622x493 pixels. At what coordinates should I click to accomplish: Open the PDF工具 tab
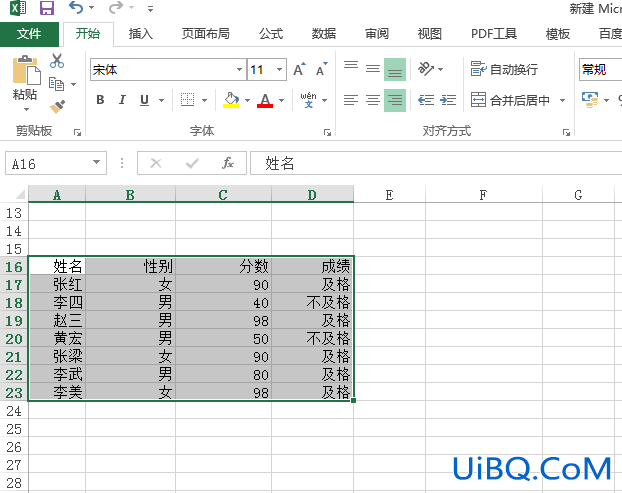click(x=494, y=34)
